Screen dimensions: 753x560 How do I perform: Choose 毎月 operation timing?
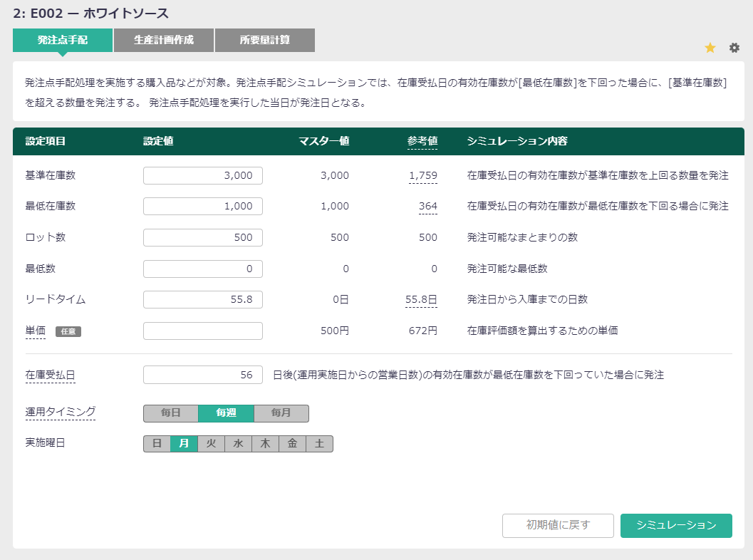[x=281, y=413]
